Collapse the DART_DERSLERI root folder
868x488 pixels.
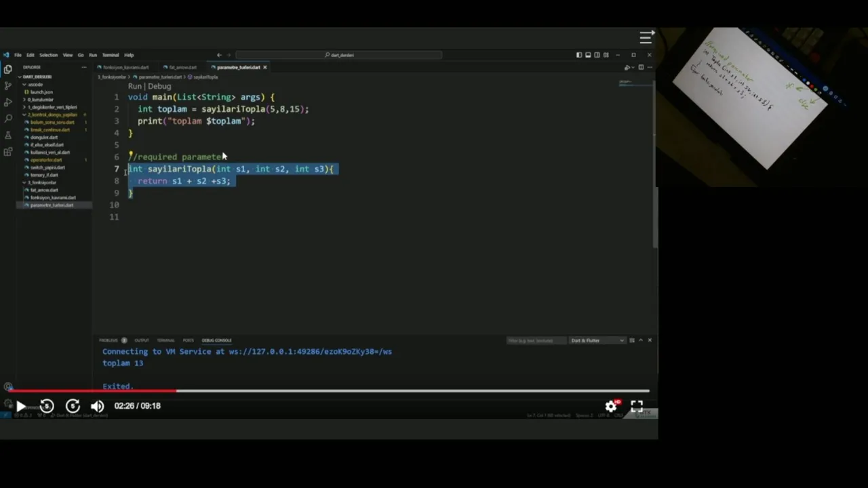[37, 77]
